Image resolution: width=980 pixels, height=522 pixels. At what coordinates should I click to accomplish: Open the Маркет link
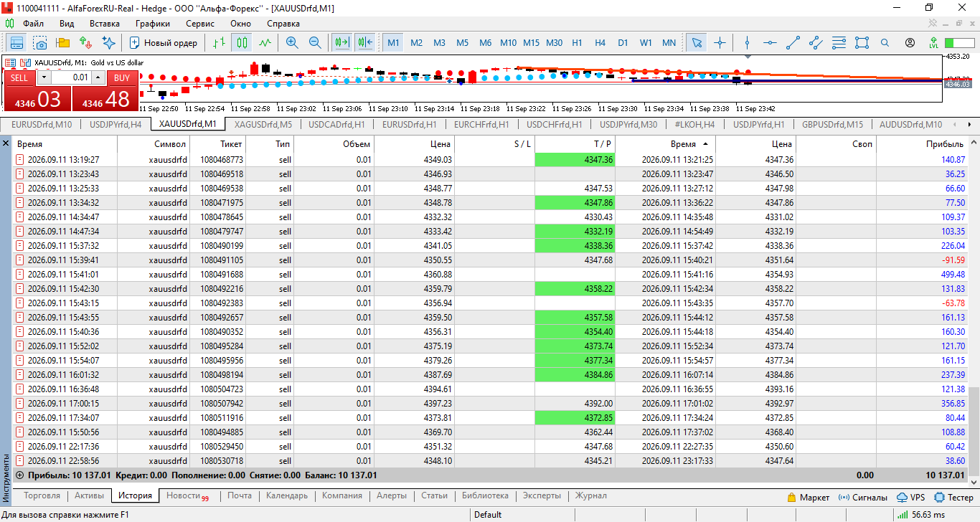coord(808,497)
